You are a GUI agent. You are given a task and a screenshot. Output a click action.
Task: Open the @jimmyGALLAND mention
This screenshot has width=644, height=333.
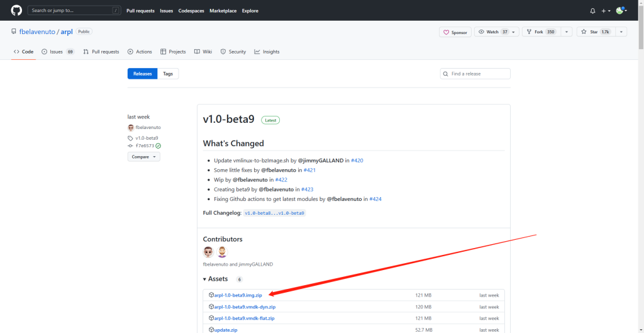321,161
